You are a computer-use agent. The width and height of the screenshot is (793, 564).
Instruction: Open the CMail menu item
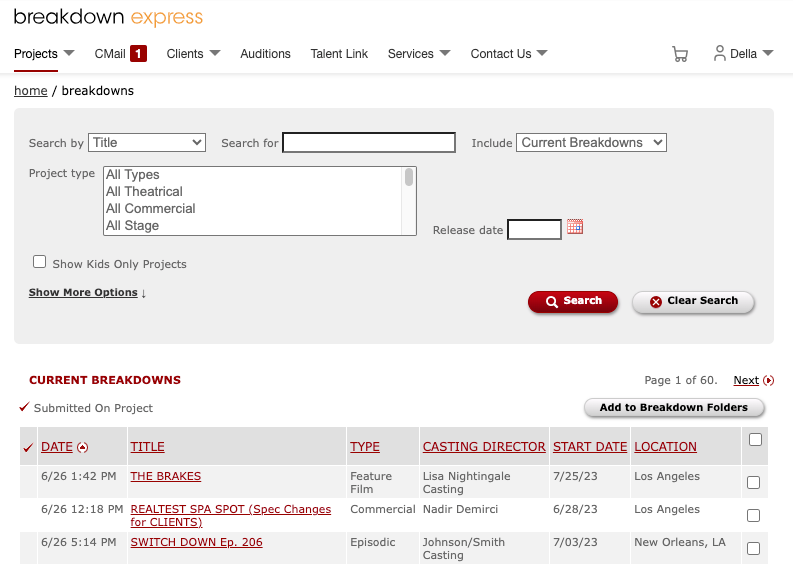[110, 54]
